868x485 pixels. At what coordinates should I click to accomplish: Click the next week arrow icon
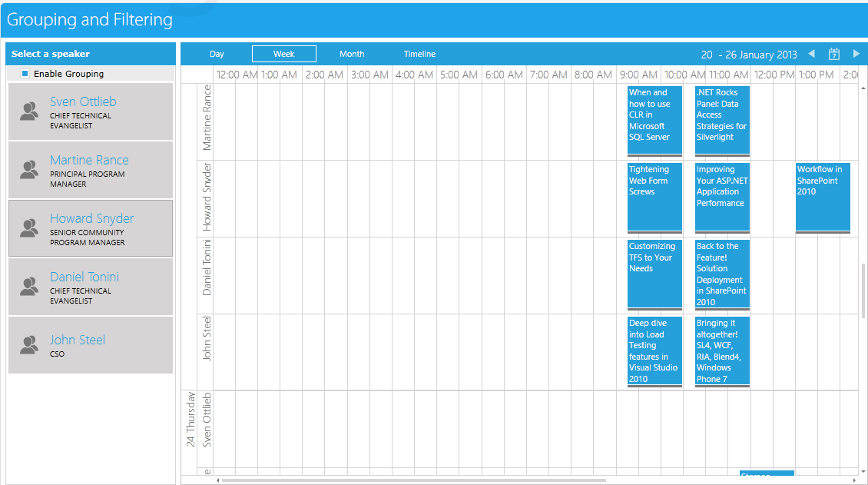[856, 54]
